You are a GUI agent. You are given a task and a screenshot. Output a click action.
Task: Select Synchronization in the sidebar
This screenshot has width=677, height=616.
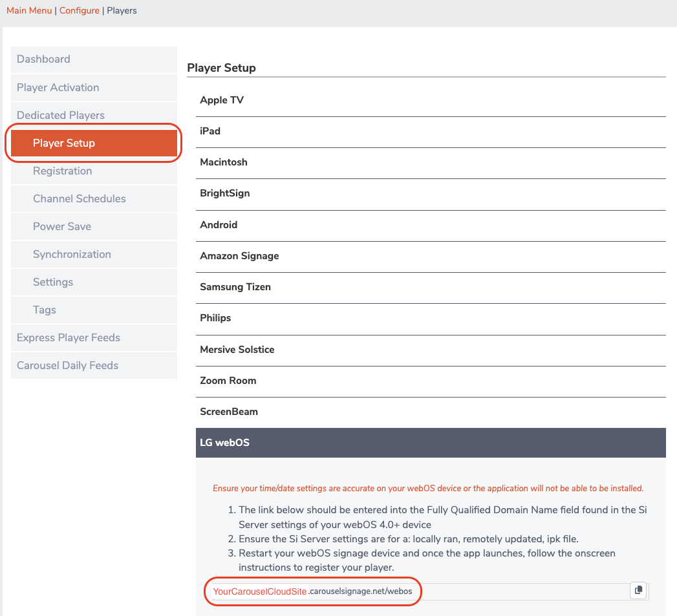click(94, 254)
